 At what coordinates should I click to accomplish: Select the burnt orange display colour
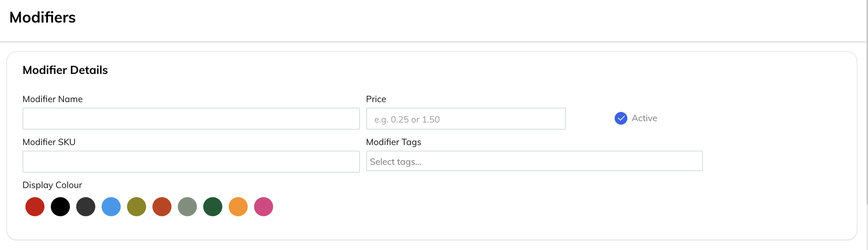(x=162, y=207)
